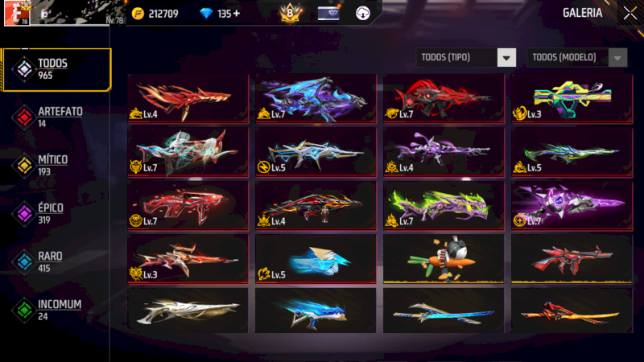Show the Raro category items
644x362 pixels.
pos(56,262)
